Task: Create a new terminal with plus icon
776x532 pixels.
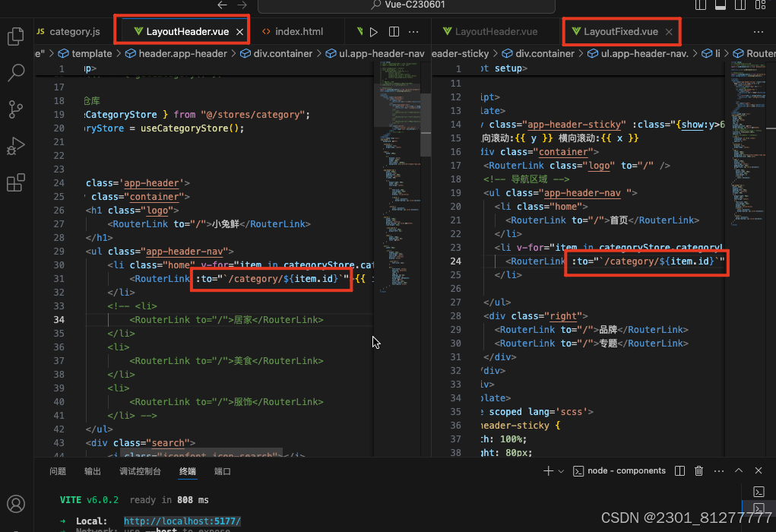Action: 548,470
